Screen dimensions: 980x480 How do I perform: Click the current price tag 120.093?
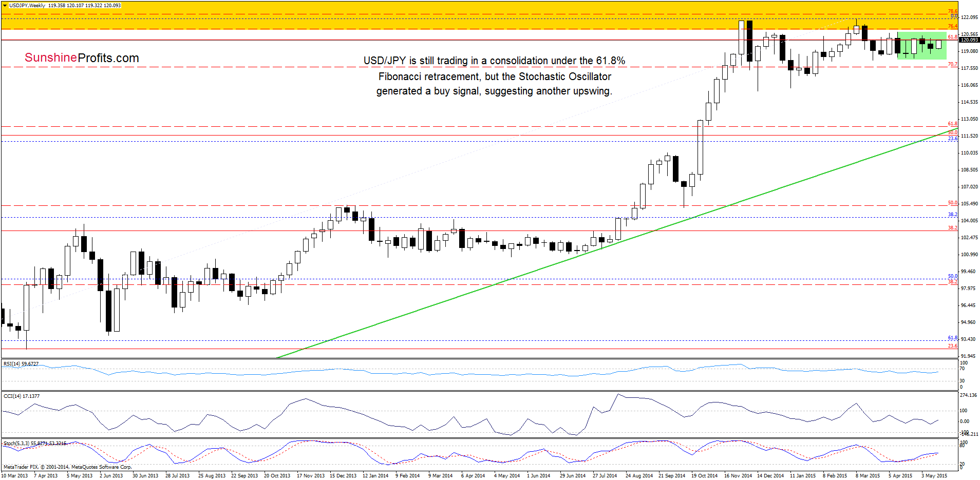[970, 40]
